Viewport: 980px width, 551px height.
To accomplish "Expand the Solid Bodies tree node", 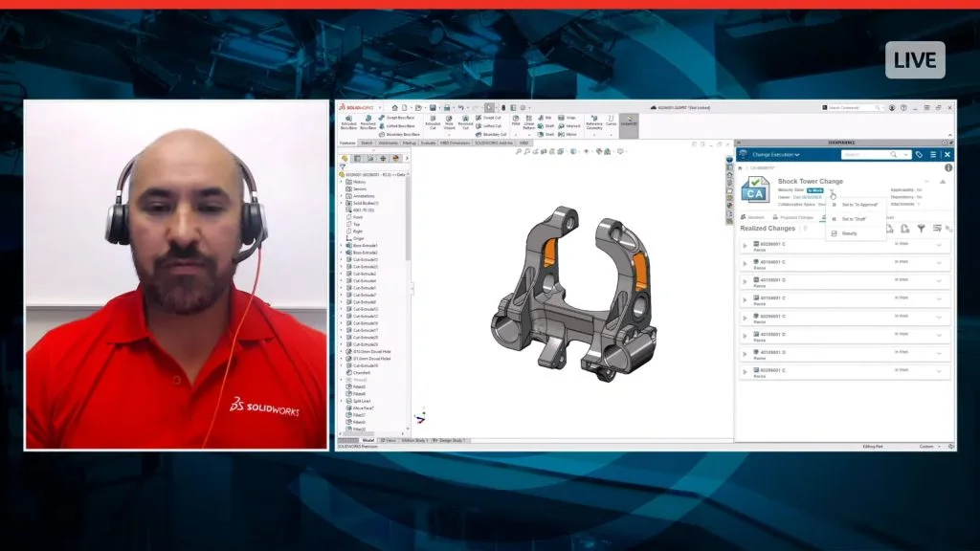I will (x=341, y=204).
